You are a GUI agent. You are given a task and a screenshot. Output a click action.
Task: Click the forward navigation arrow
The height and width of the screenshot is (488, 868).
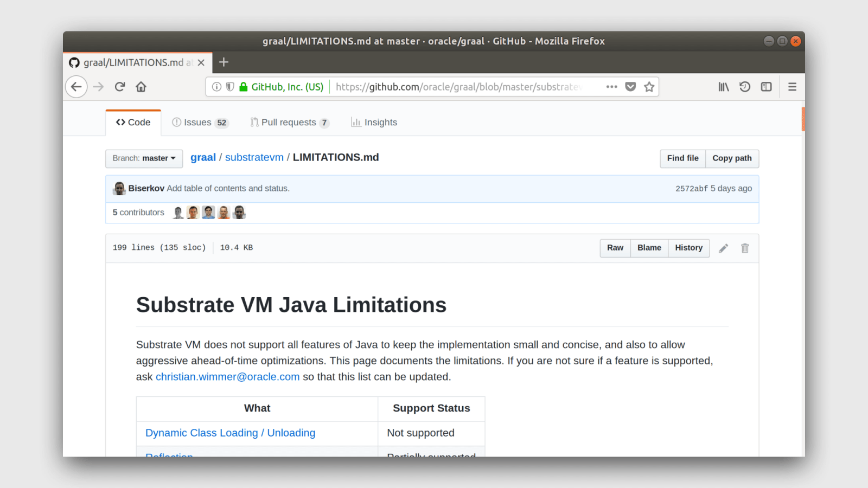[x=98, y=87]
